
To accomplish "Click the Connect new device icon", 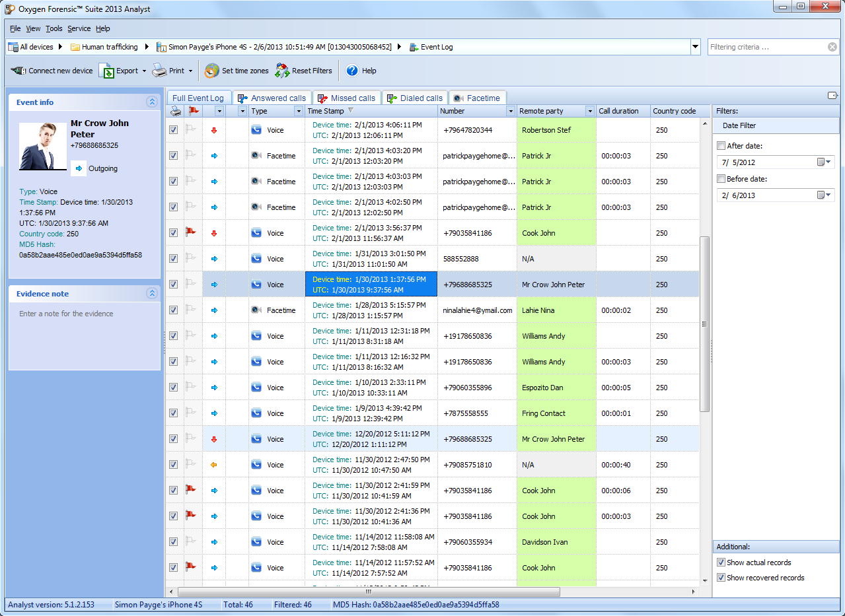I will [18, 71].
